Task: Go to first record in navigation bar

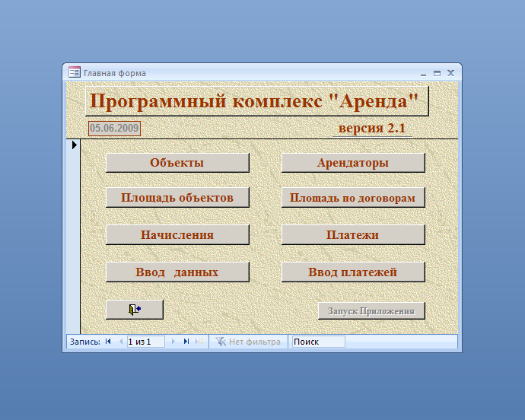Action: coord(108,342)
